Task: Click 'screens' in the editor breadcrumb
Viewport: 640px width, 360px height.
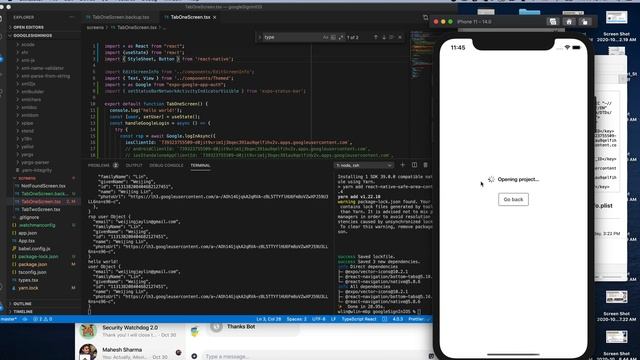Action: (x=95, y=27)
